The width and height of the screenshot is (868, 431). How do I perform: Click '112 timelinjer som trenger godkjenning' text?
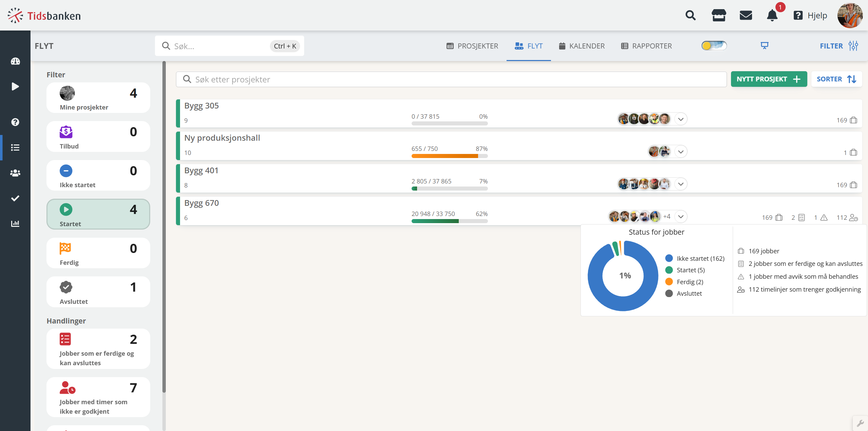pyautogui.click(x=805, y=290)
